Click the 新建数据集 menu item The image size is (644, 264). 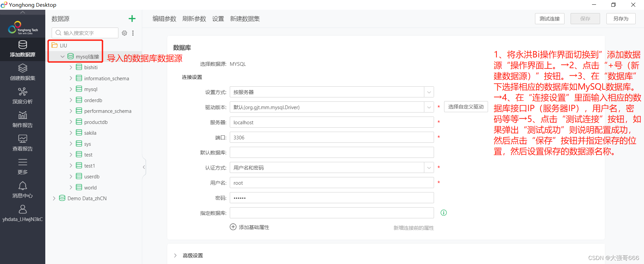click(x=245, y=19)
